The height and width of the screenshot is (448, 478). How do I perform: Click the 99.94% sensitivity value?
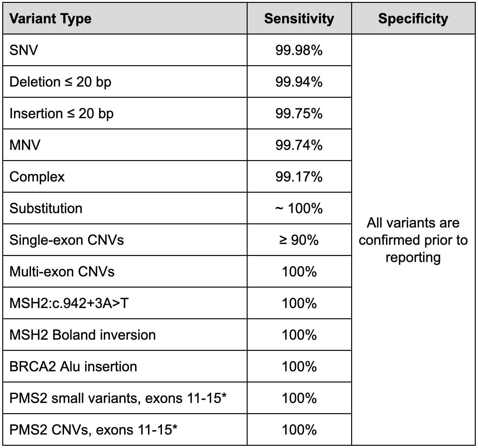299,82
